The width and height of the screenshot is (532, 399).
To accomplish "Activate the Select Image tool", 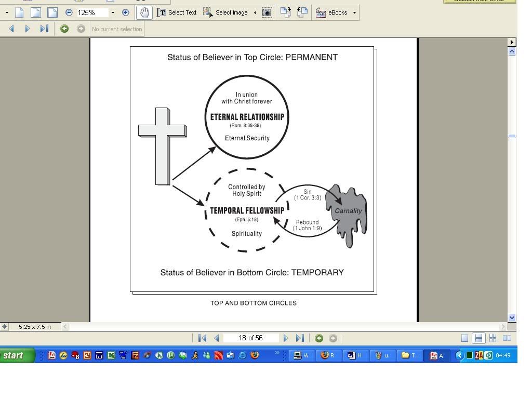I will coord(225,12).
